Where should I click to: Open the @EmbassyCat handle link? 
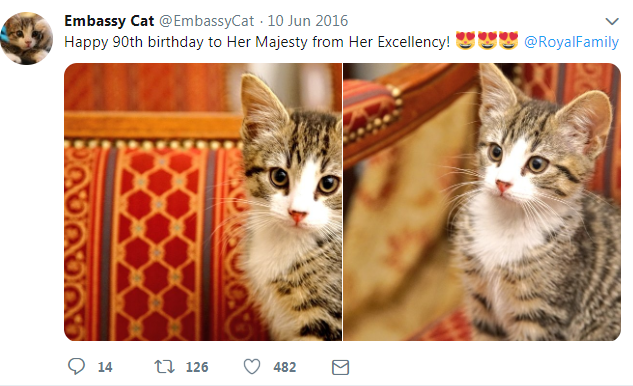[207, 21]
